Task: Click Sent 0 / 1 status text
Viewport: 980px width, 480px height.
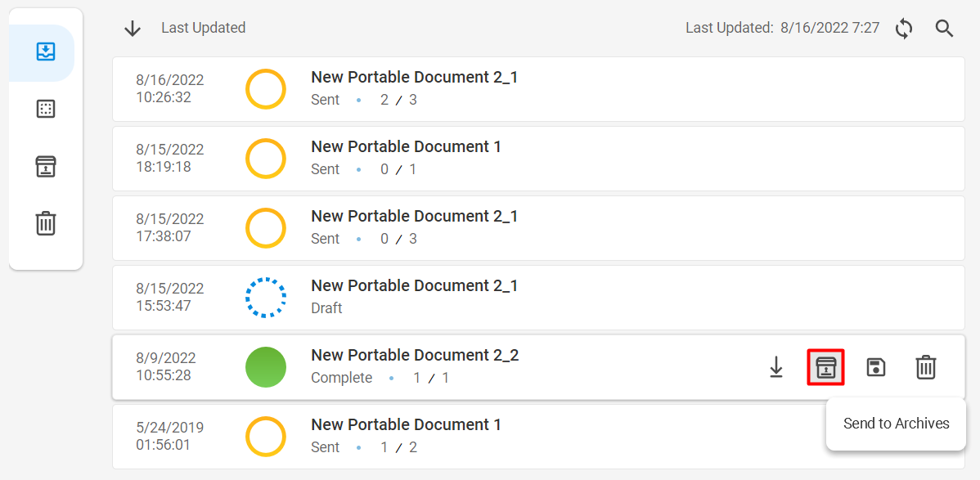Action: coord(364,169)
